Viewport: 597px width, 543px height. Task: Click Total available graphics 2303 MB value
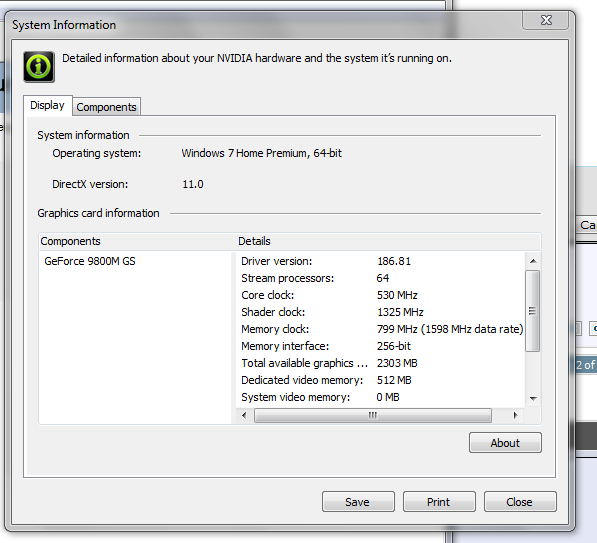397,363
